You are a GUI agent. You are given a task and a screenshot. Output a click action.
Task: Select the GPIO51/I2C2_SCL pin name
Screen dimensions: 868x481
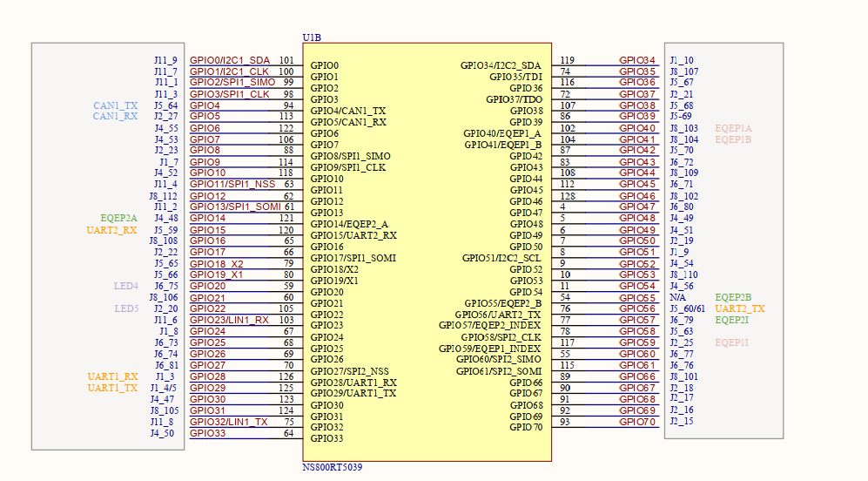tap(502, 258)
